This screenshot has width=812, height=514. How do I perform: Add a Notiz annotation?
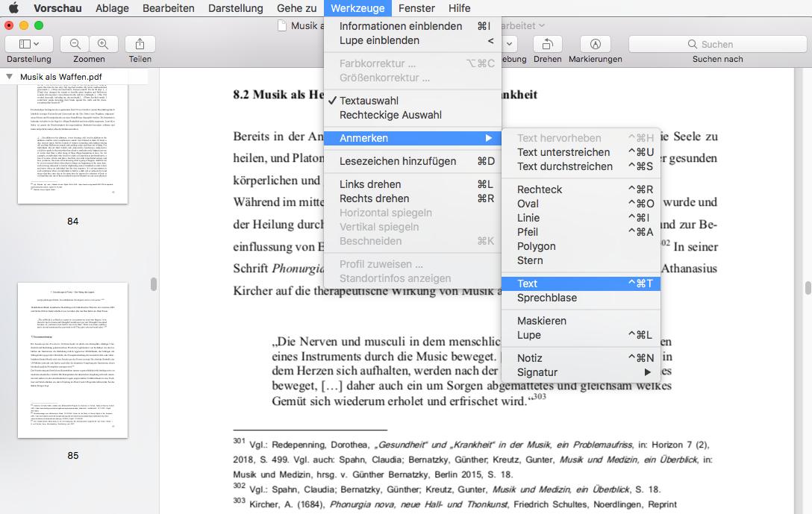coord(581,358)
